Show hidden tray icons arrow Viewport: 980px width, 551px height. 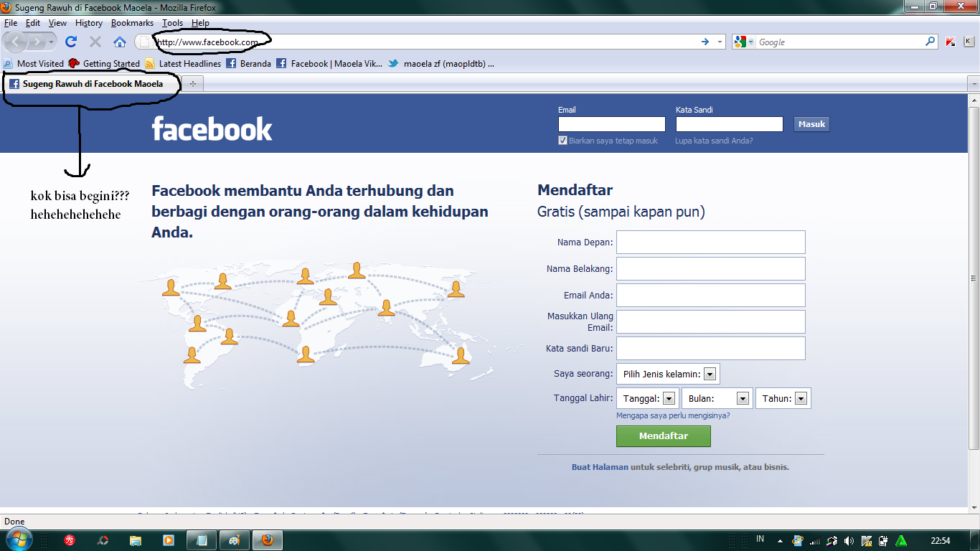pos(779,540)
